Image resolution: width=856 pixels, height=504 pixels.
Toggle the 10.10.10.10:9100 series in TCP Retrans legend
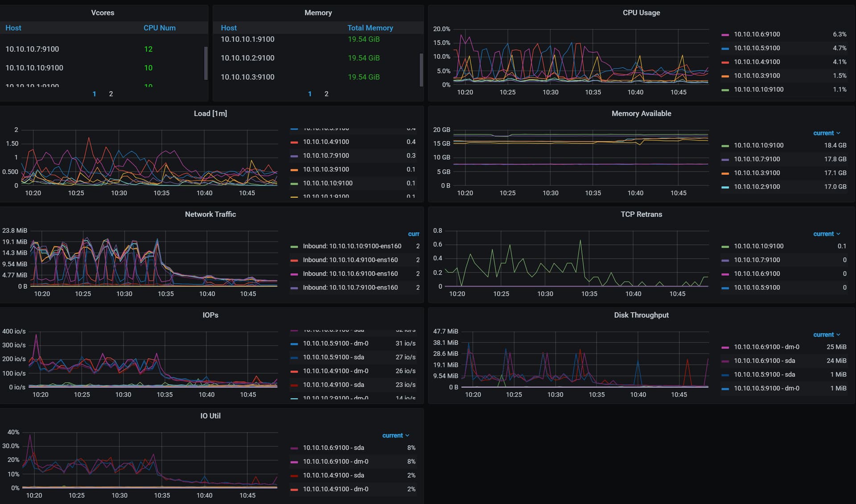tap(758, 246)
